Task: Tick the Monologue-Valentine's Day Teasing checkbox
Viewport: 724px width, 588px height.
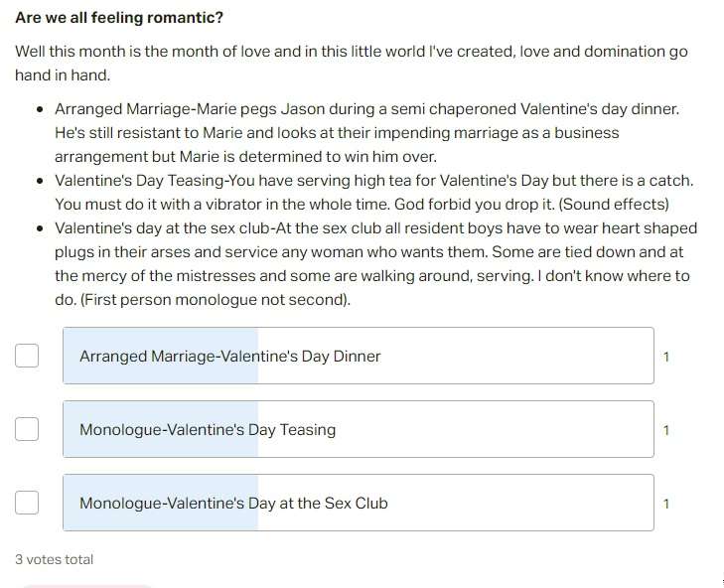Action: [x=27, y=429]
